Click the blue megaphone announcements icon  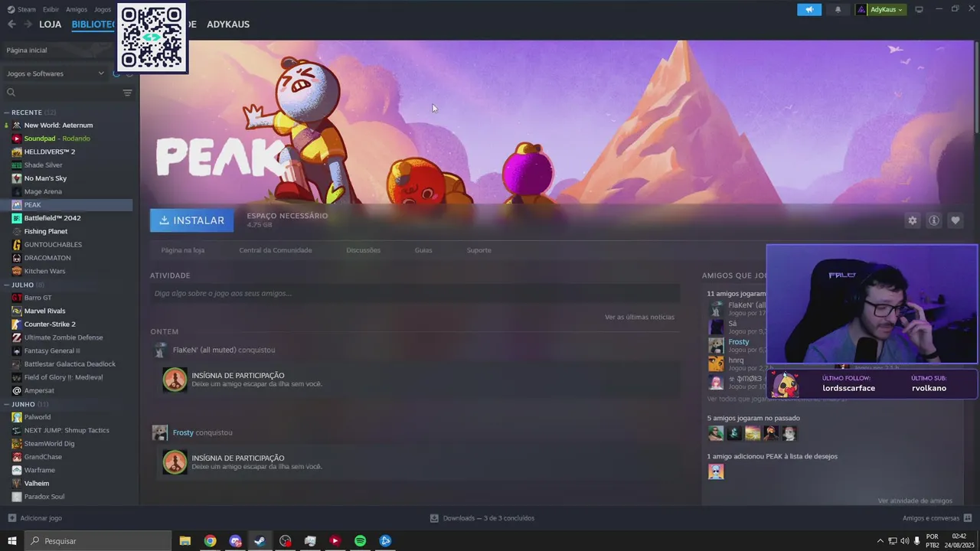(x=808, y=9)
